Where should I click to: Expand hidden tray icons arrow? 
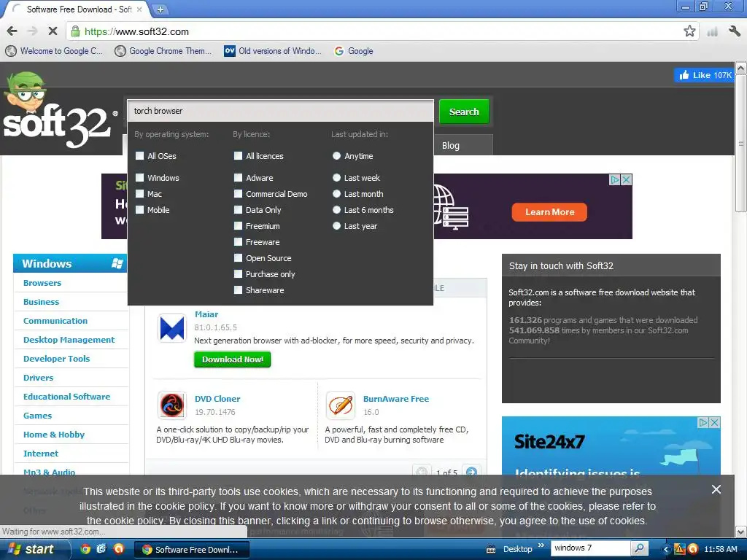(665, 549)
